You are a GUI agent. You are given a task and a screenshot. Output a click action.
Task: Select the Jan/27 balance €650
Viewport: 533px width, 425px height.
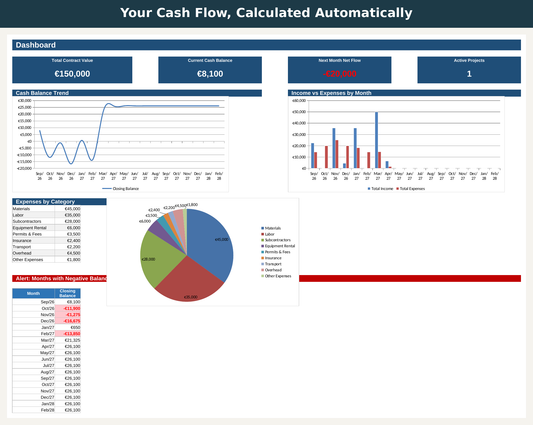pyautogui.click(x=68, y=327)
